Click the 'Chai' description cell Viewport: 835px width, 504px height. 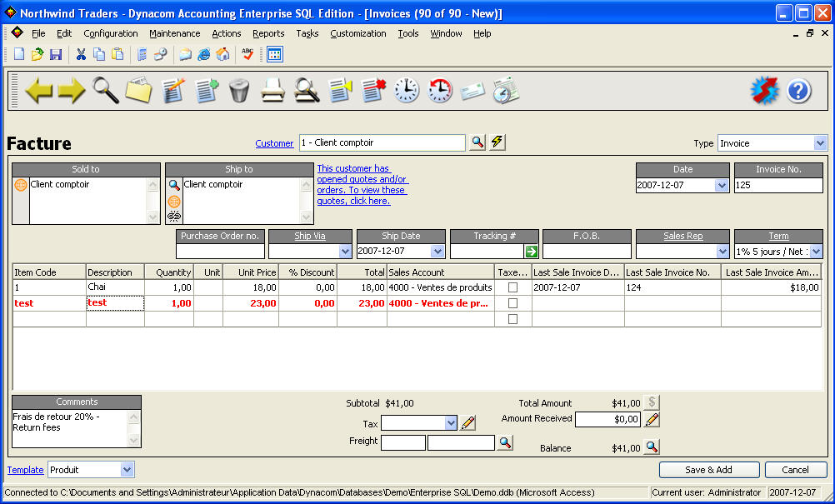(x=115, y=287)
